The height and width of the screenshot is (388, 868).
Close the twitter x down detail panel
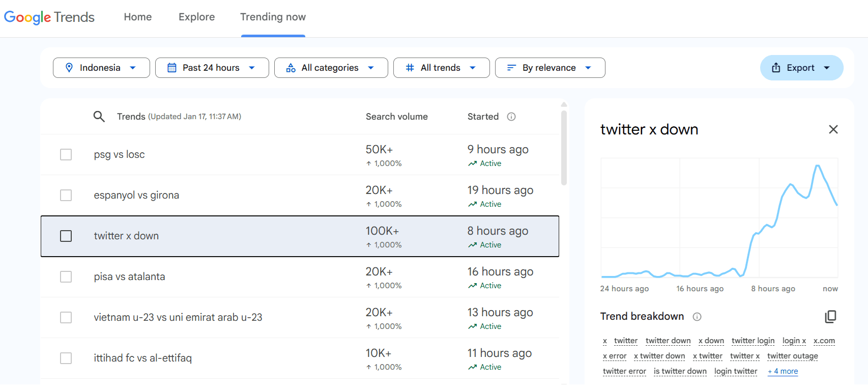pyautogui.click(x=833, y=129)
